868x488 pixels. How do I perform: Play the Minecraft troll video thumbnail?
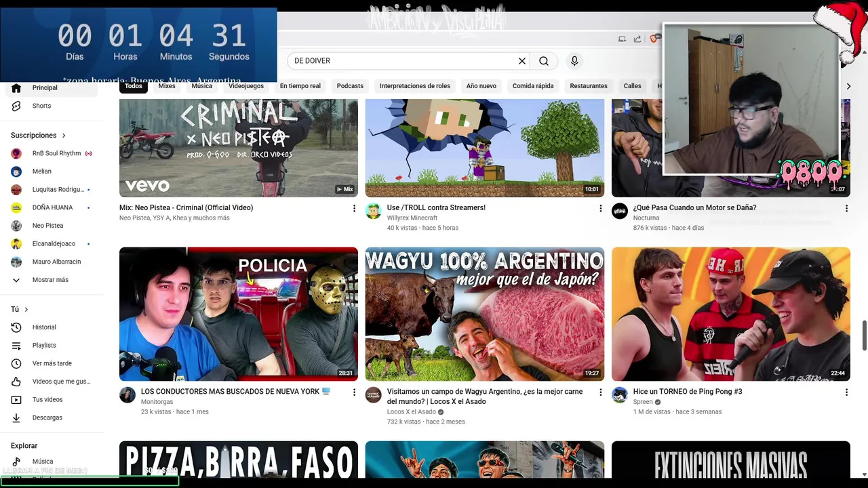tap(485, 148)
